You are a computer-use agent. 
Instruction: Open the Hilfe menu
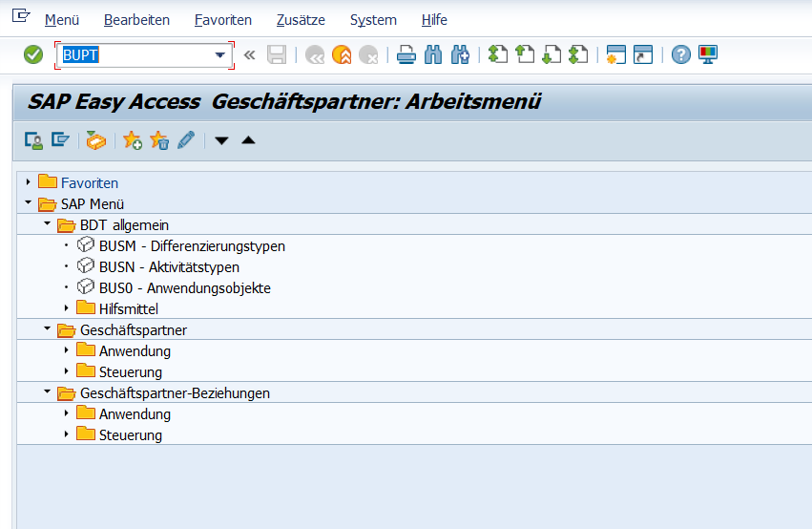click(x=434, y=20)
